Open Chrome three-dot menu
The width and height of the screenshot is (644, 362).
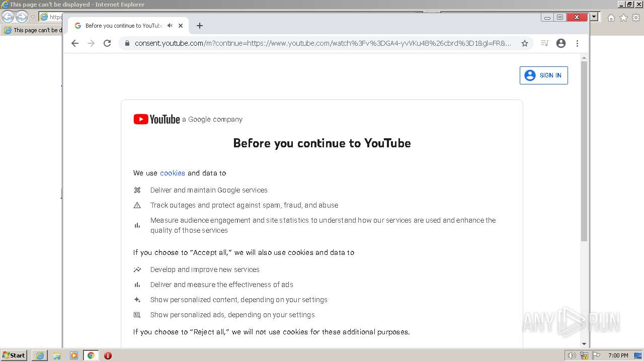tap(578, 43)
